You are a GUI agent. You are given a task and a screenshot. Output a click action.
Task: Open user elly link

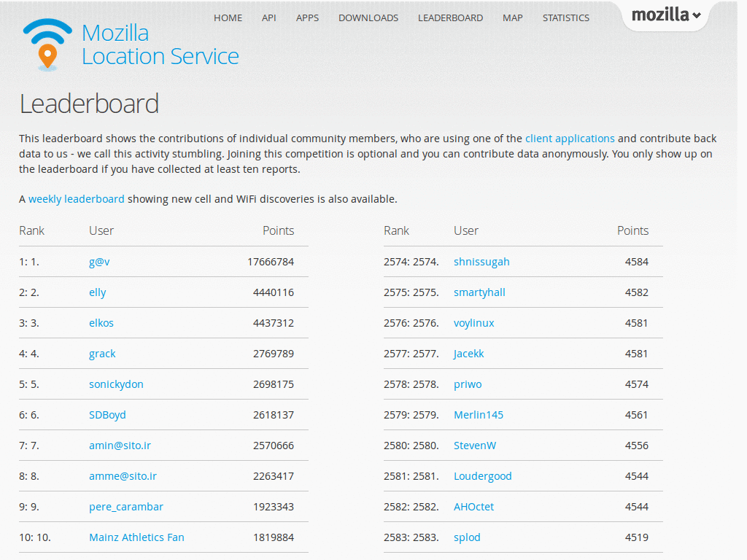point(97,292)
